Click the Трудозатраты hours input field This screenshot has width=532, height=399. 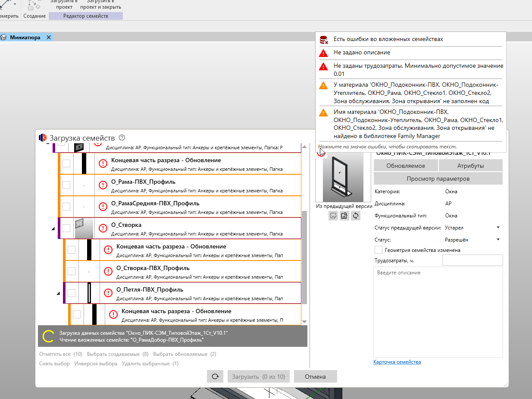click(x=473, y=260)
